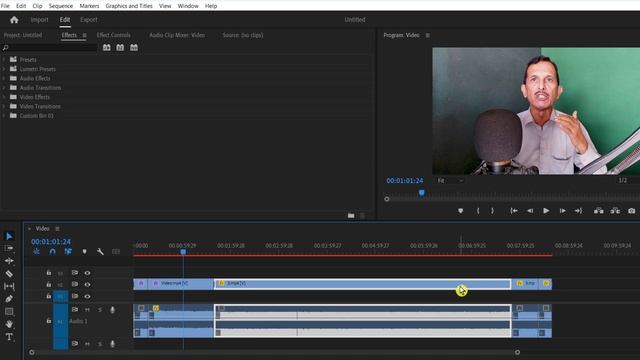Select the Ripple Edit tool

pyautogui.click(x=9, y=261)
